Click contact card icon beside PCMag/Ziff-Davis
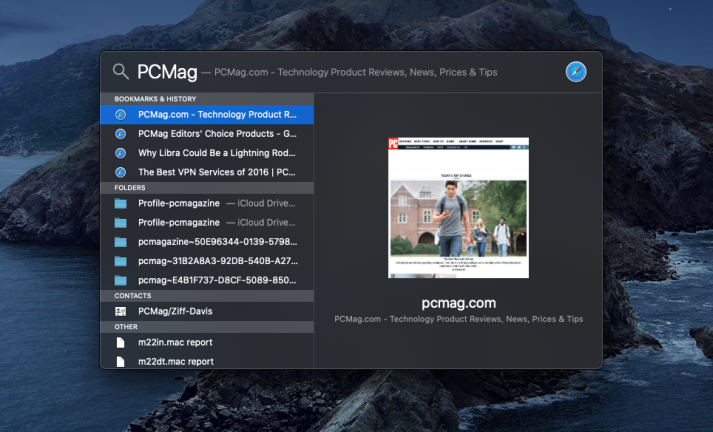The image size is (713, 432). click(x=121, y=311)
